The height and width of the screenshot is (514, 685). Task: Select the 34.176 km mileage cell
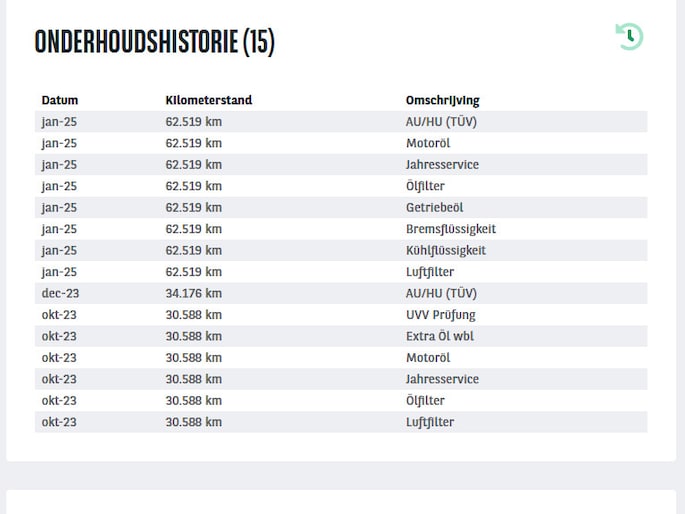pyautogui.click(x=193, y=293)
